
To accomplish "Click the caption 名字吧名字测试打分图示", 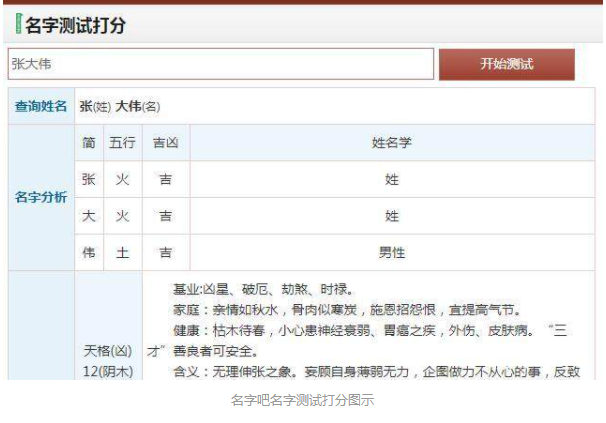I will point(302,400).
